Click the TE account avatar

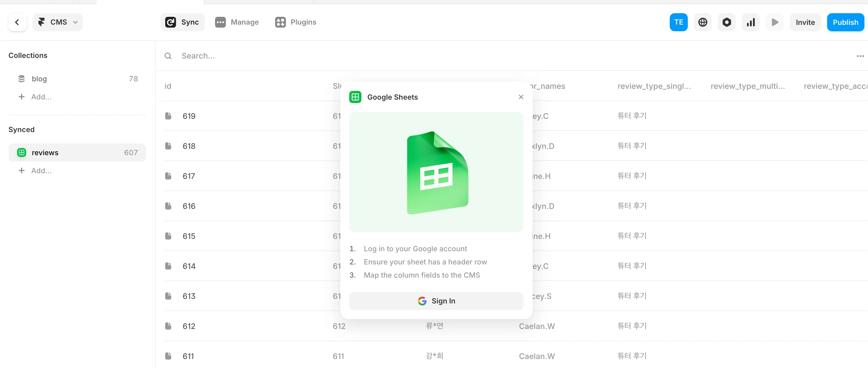pyautogui.click(x=678, y=22)
